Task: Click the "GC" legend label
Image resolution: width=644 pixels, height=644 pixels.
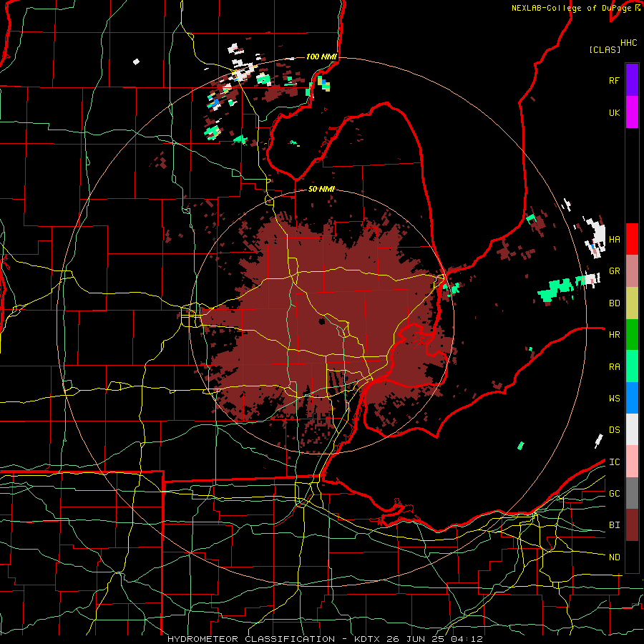Action: (x=614, y=494)
